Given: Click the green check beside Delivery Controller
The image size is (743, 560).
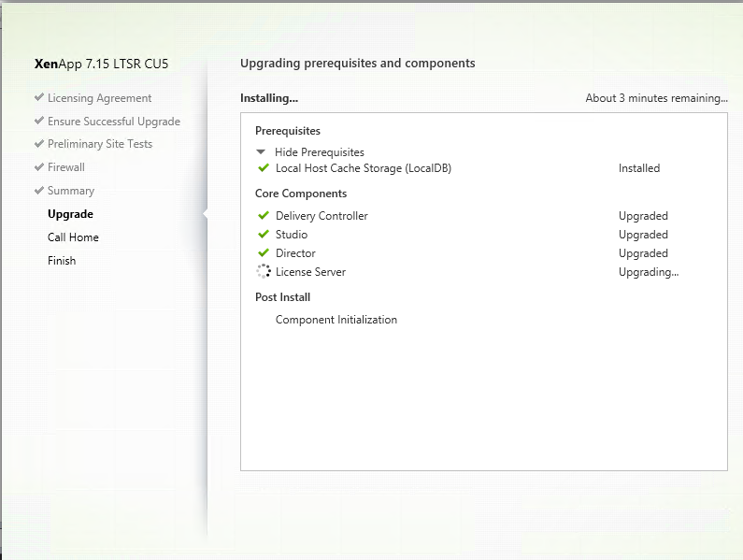Looking at the screenshot, I should [264, 215].
